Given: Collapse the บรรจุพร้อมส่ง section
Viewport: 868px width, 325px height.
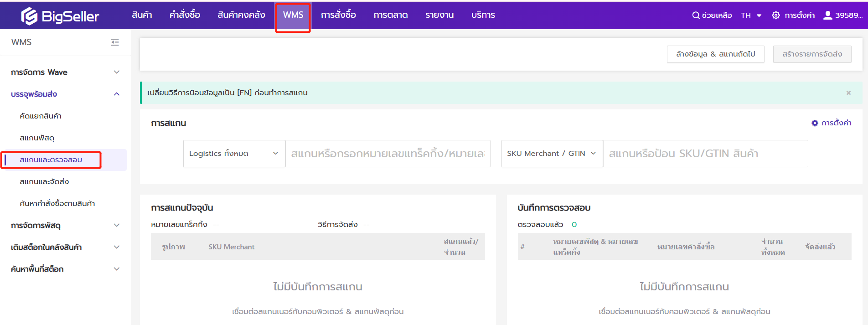Looking at the screenshot, I should point(117,94).
